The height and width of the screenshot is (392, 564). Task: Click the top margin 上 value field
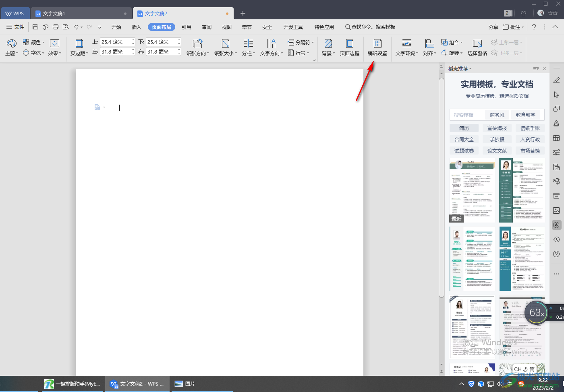(115, 42)
